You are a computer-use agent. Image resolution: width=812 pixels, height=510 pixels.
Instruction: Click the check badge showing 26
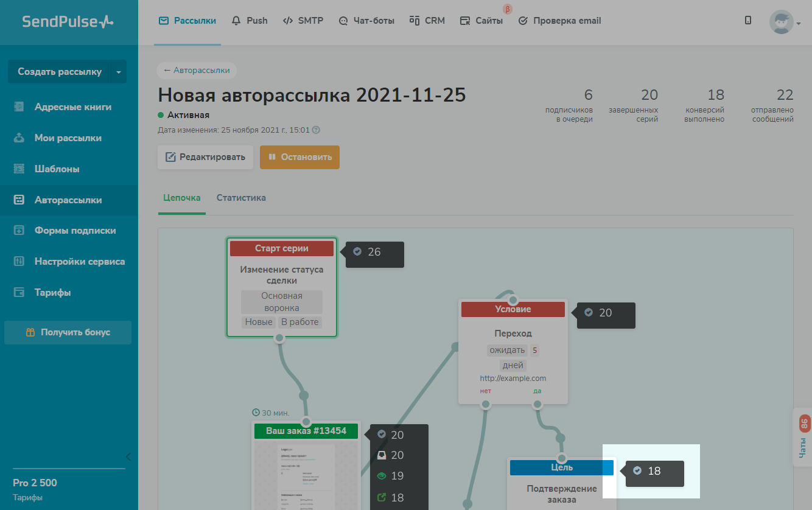click(x=357, y=251)
